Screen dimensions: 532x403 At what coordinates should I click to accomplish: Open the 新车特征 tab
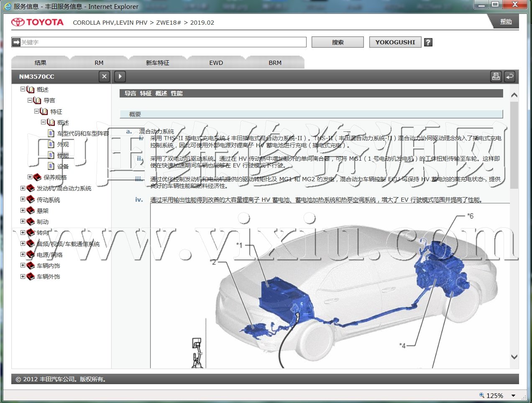click(x=157, y=63)
